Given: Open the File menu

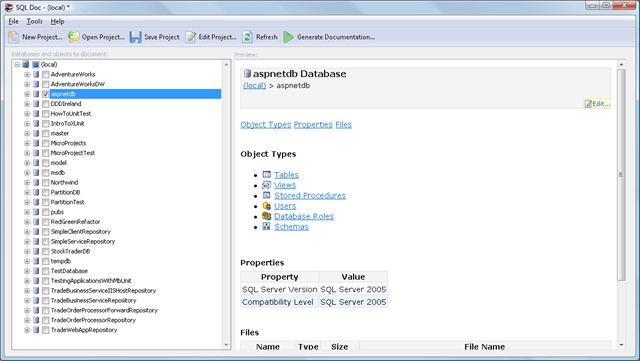Looking at the screenshot, I should 13,21.
